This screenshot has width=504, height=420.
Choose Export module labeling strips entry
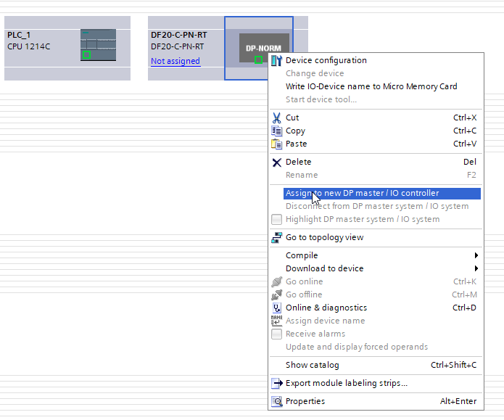click(x=347, y=383)
